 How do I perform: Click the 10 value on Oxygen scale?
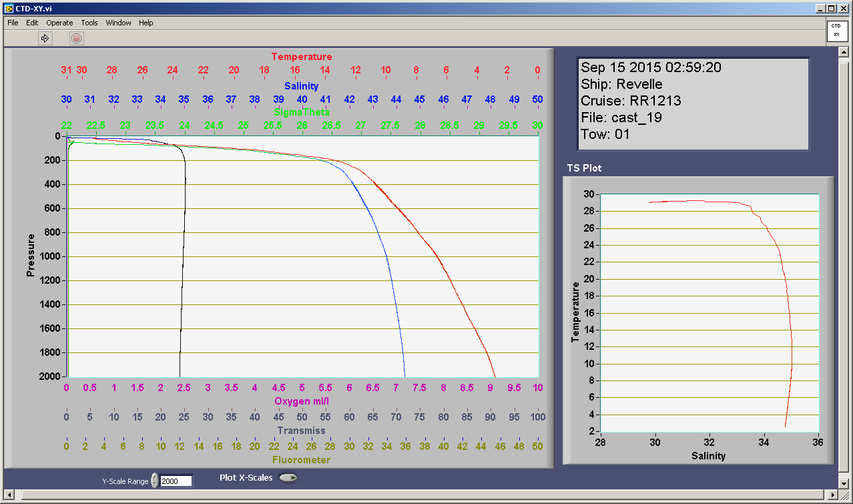click(x=537, y=388)
